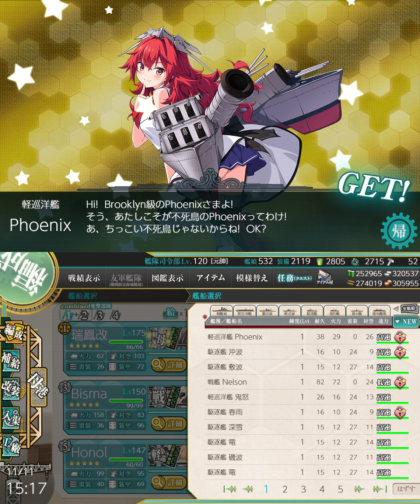This screenshot has width=420, height=504.
Task: Toggle heart lock on 春雨 row
Action: pos(400,412)
